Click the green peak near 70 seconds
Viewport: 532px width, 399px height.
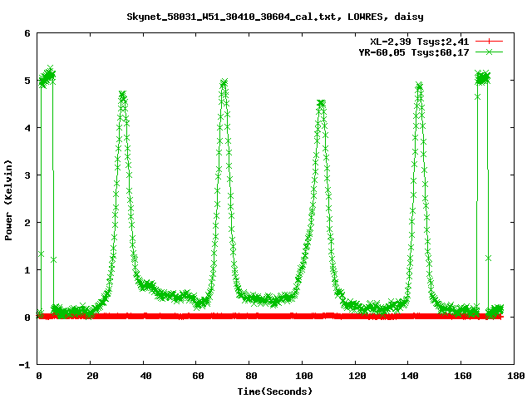tap(224, 83)
